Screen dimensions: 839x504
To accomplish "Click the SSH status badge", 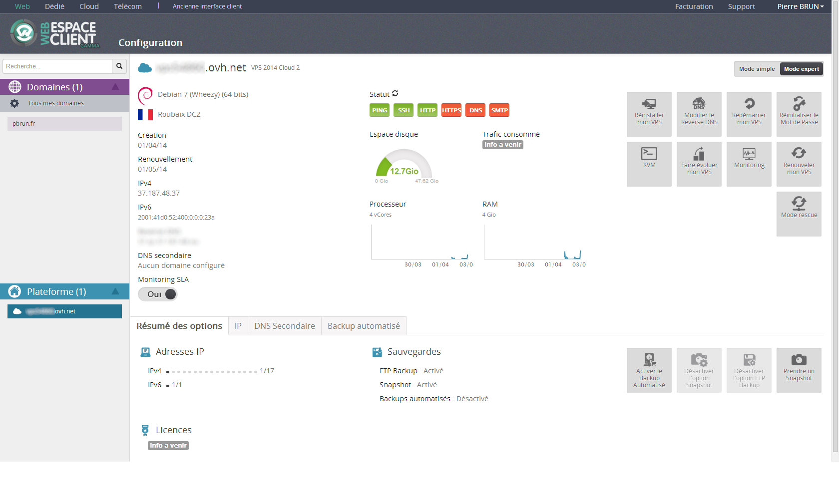I will (404, 110).
